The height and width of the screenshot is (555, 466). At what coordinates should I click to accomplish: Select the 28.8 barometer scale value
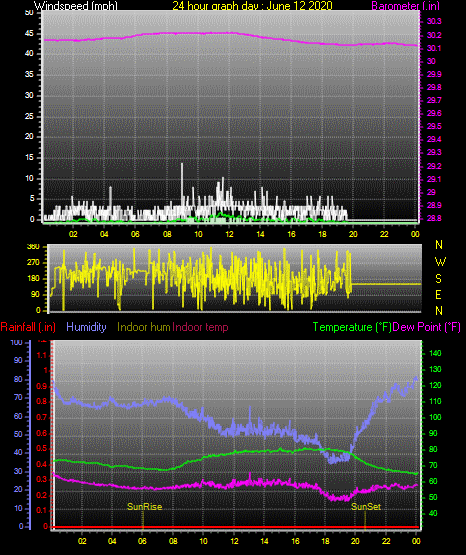(x=434, y=218)
